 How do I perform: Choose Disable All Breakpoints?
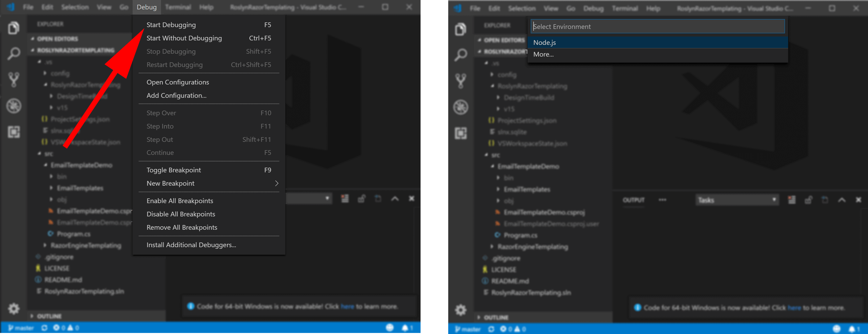pyautogui.click(x=209, y=214)
